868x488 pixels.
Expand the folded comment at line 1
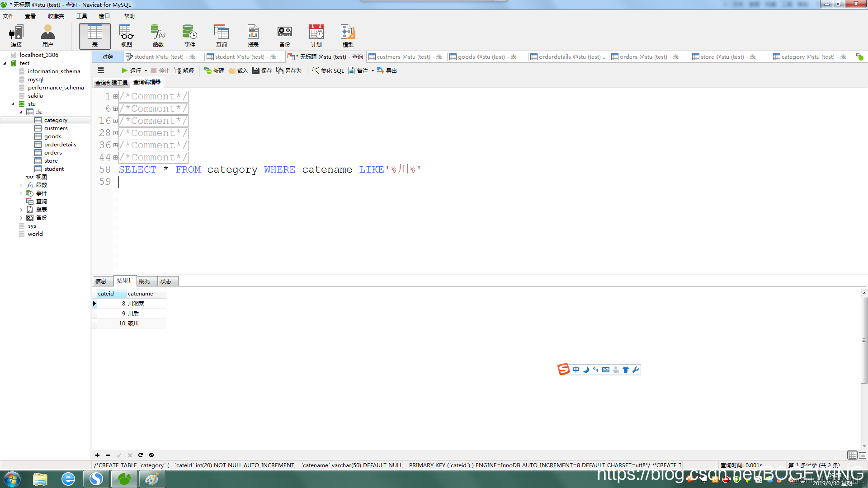point(115,97)
